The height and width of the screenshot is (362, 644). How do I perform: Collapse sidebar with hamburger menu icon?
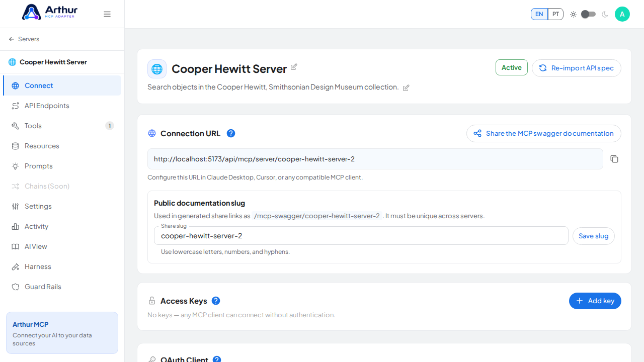pos(107,14)
